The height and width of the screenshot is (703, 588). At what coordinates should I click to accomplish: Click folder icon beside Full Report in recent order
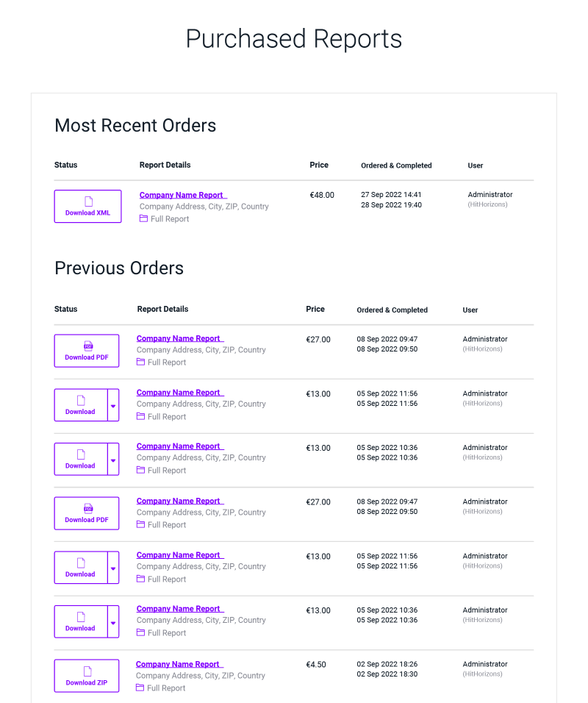click(143, 218)
